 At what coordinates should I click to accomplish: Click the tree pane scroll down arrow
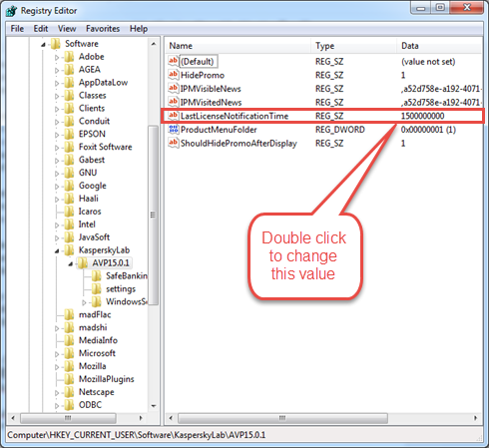tap(154, 405)
